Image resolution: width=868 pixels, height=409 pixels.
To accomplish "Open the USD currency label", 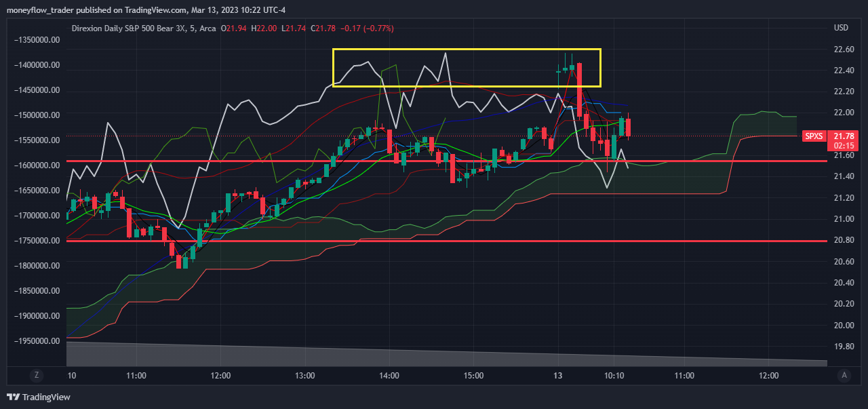I will 841,28.
